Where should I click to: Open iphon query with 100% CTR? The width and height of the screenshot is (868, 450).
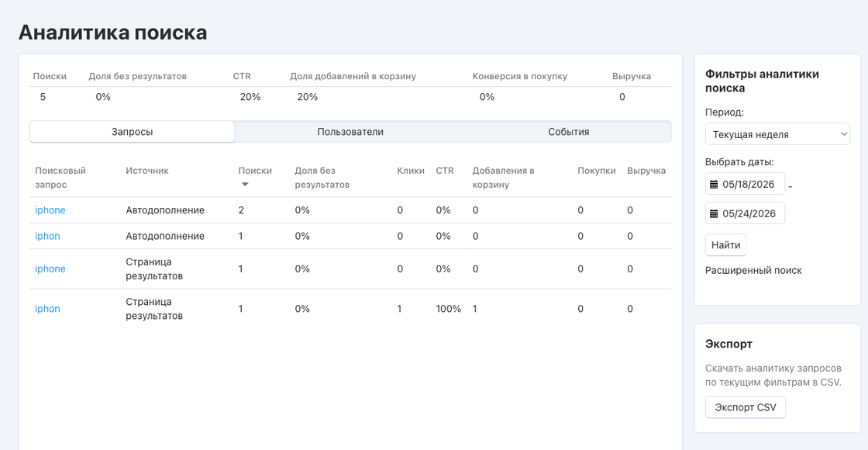[47, 309]
